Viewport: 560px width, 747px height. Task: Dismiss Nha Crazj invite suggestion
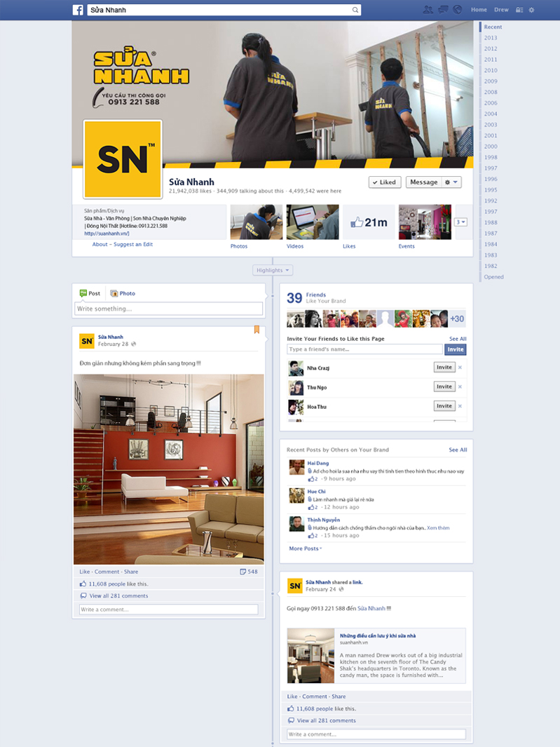(460, 368)
